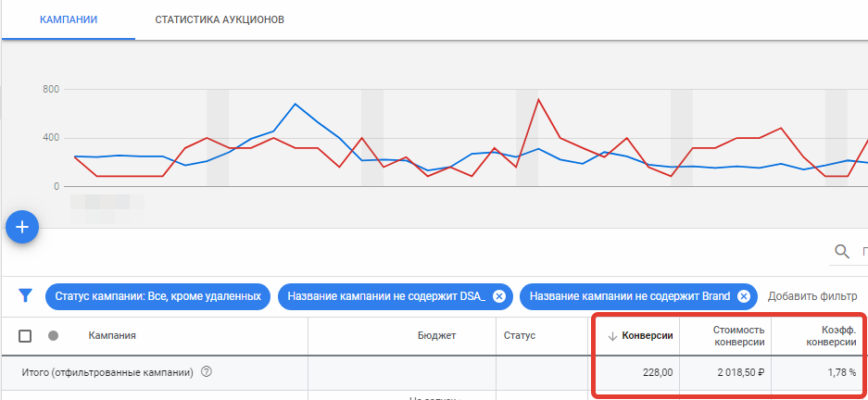868x400 pixels.
Task: Click the Добавить фильтр link
Action: pos(812,296)
